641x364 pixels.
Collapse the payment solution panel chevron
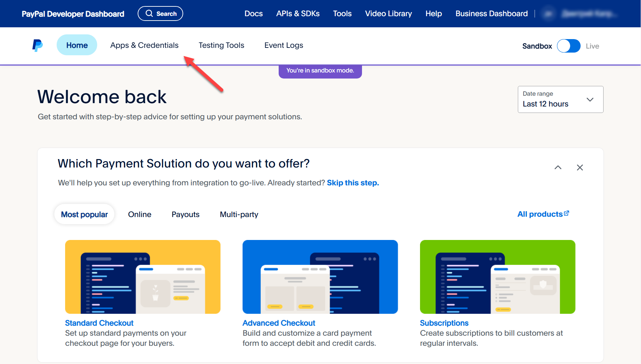coord(558,168)
